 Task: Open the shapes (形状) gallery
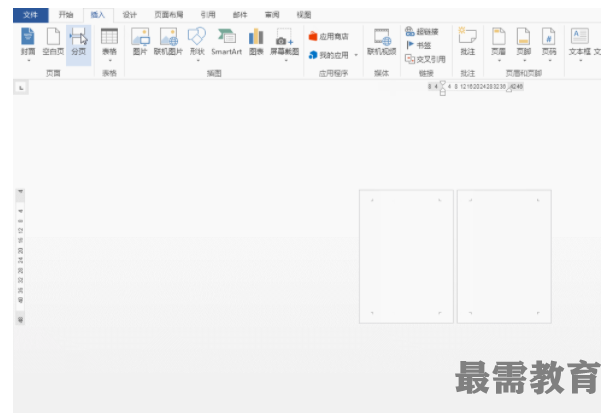(197, 42)
